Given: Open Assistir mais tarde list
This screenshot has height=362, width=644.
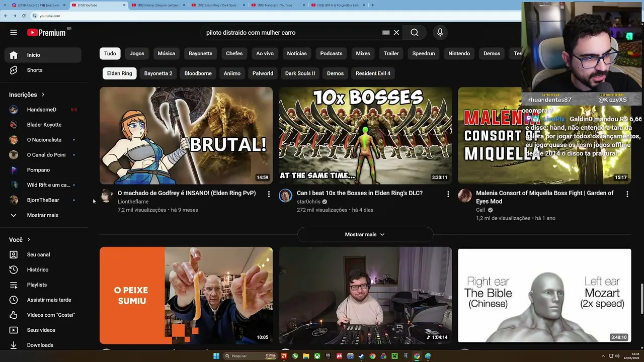Looking at the screenshot, I should 43,300.
